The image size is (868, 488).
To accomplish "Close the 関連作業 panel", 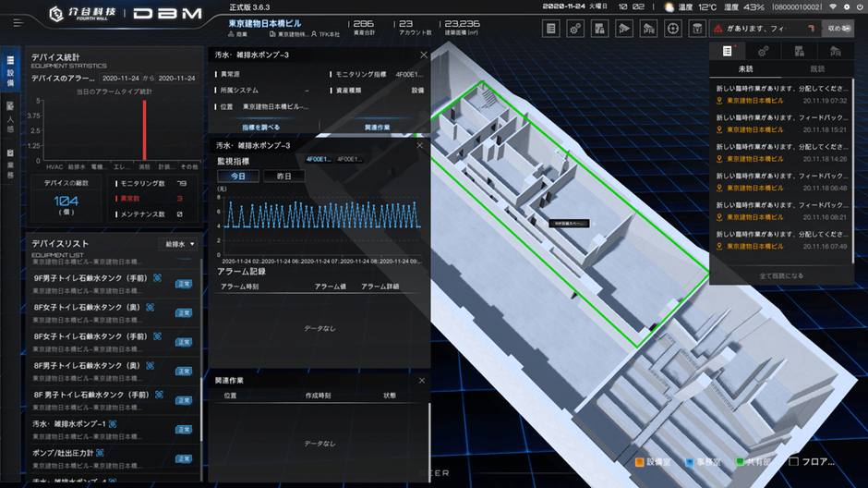I will point(421,380).
